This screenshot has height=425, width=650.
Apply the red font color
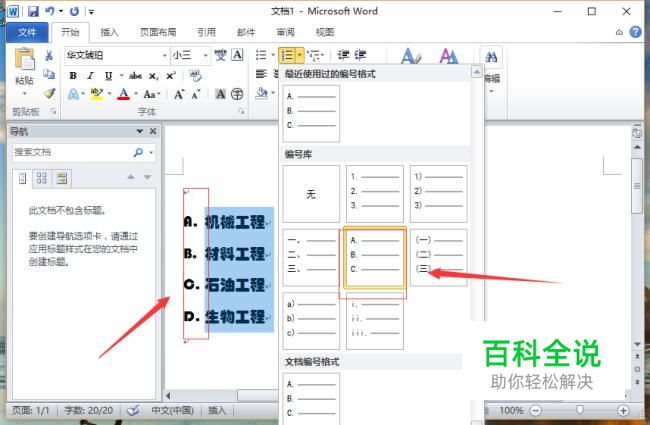click(124, 94)
